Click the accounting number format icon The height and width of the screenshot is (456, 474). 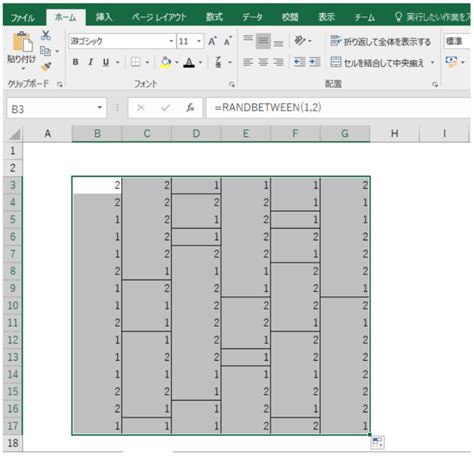tap(451, 62)
